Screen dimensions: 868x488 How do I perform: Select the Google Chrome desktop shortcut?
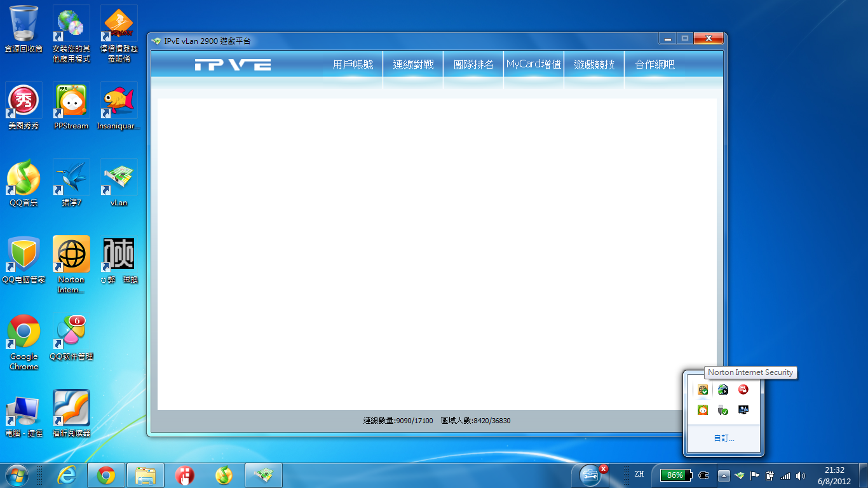pyautogui.click(x=24, y=342)
